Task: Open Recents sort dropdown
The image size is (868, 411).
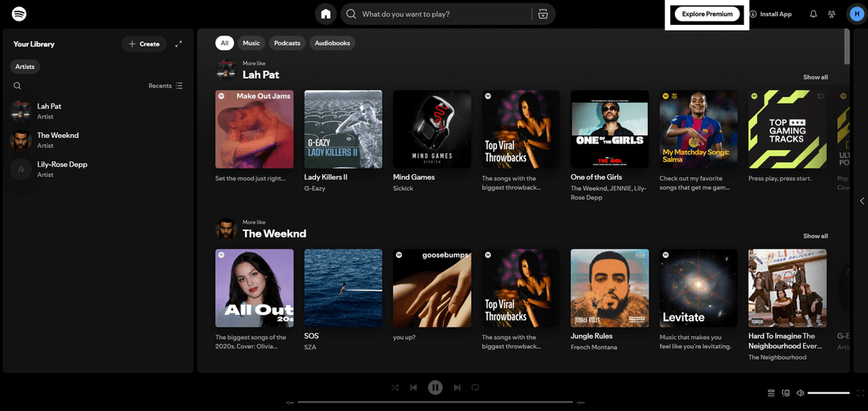Action: point(166,86)
